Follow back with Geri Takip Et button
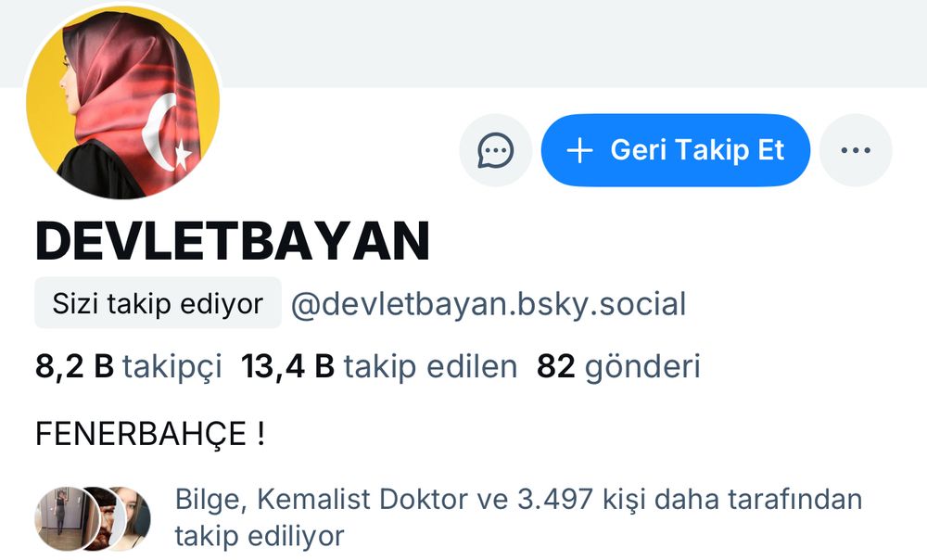 [x=675, y=150]
